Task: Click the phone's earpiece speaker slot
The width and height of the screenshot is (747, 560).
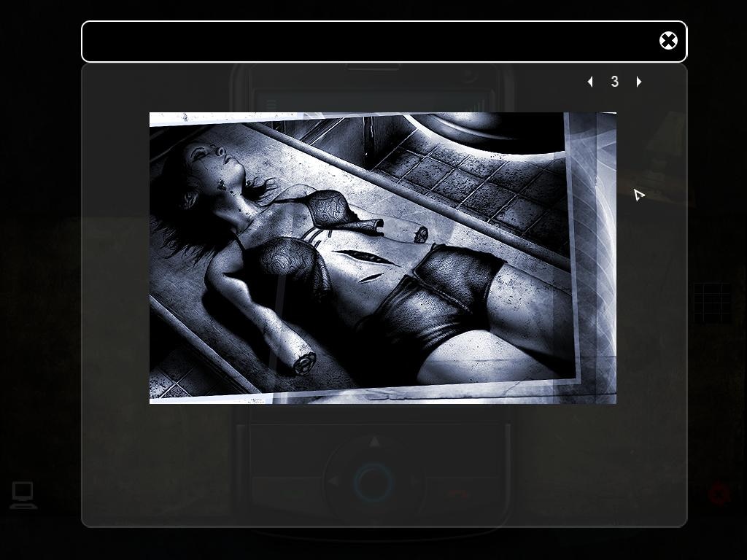Action: 373,69
